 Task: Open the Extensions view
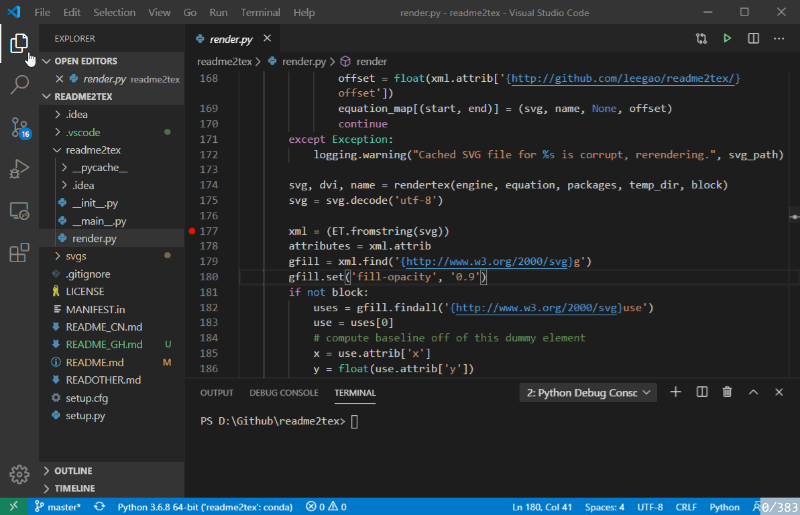[19, 253]
